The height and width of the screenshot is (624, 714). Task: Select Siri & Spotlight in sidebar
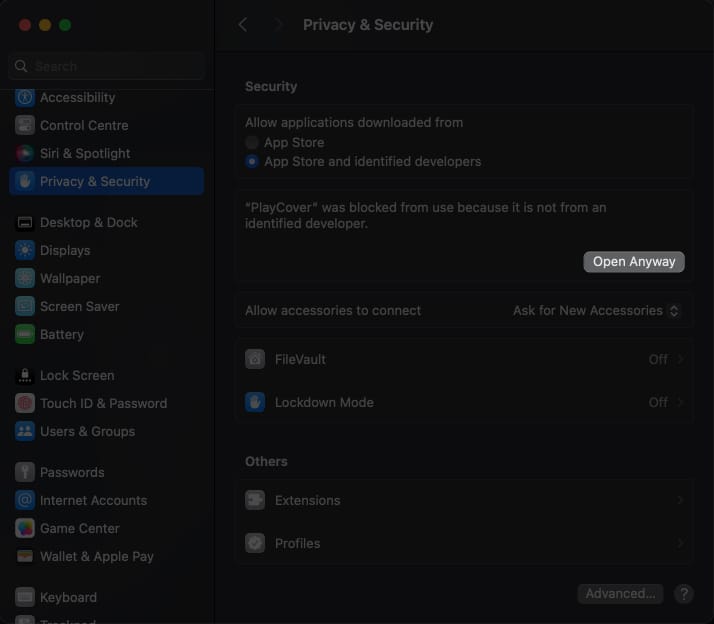pyautogui.click(x=107, y=153)
